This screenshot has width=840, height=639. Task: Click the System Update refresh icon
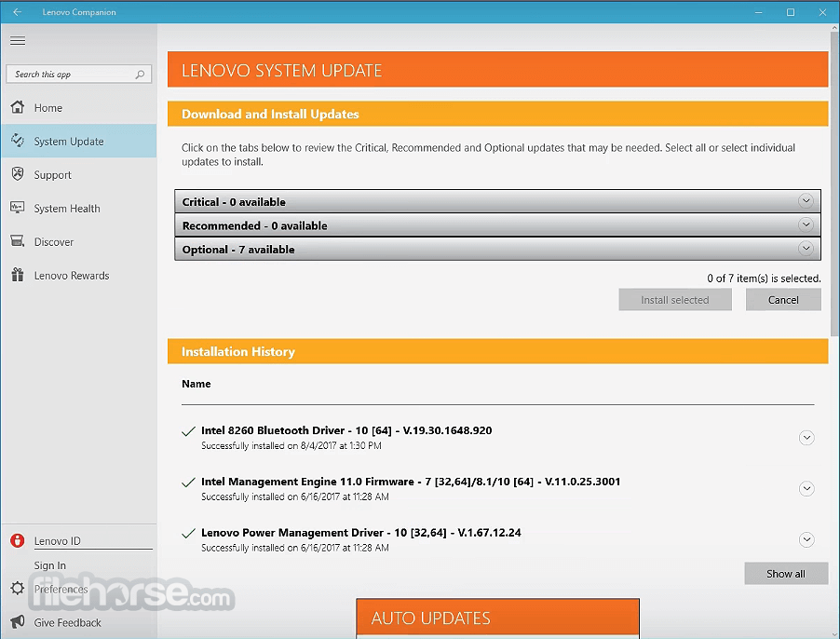tap(18, 141)
